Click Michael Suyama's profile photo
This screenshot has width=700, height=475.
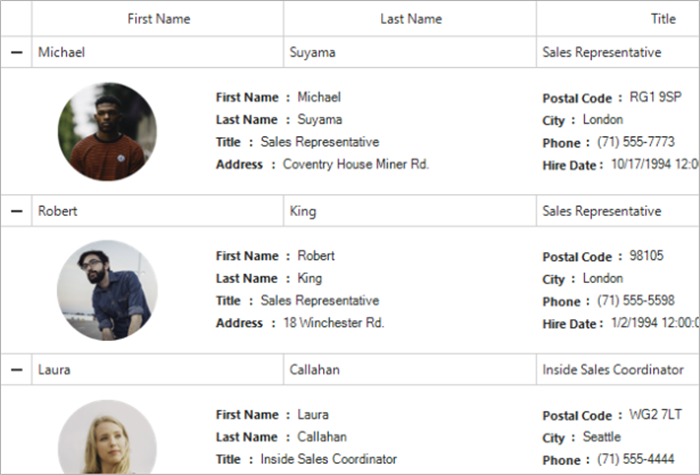point(107,131)
